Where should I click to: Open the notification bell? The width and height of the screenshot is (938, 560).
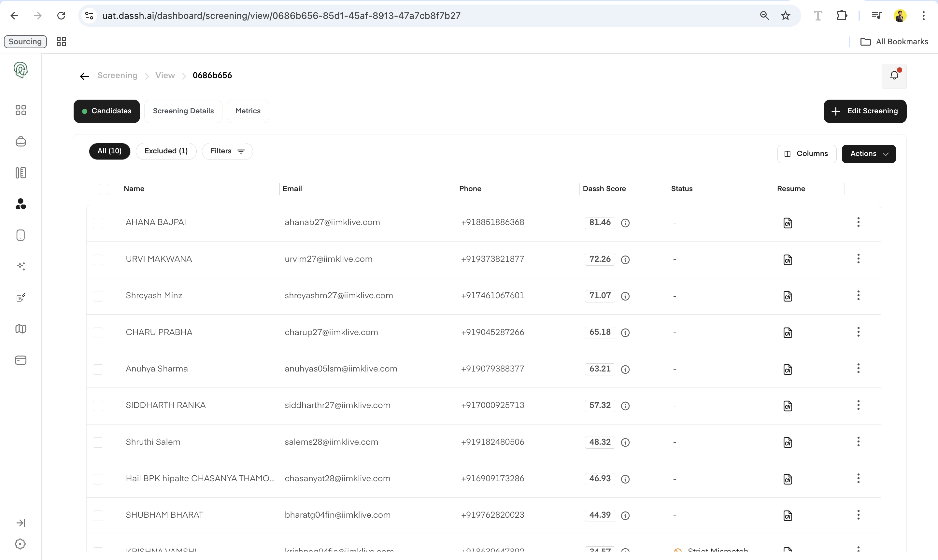[894, 76]
